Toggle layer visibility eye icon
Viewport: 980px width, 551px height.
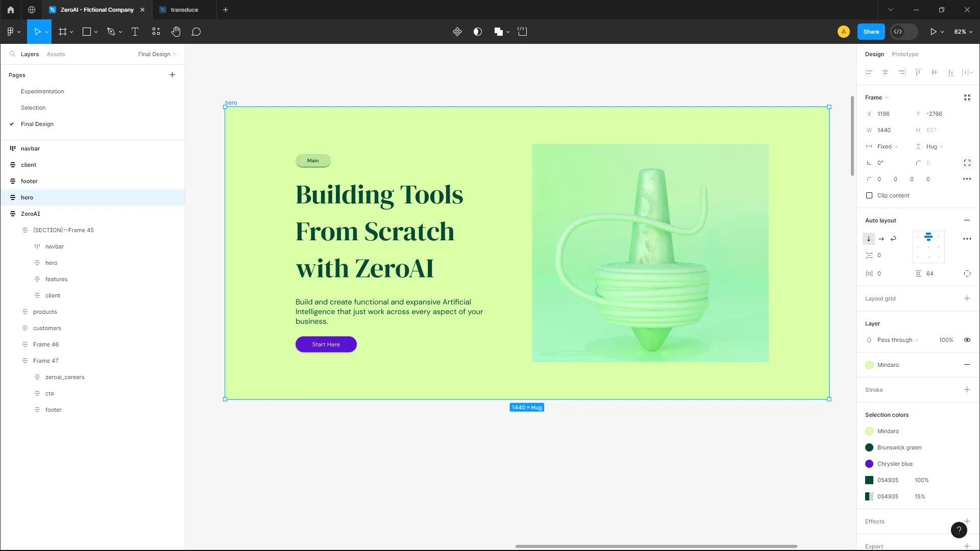click(x=967, y=340)
